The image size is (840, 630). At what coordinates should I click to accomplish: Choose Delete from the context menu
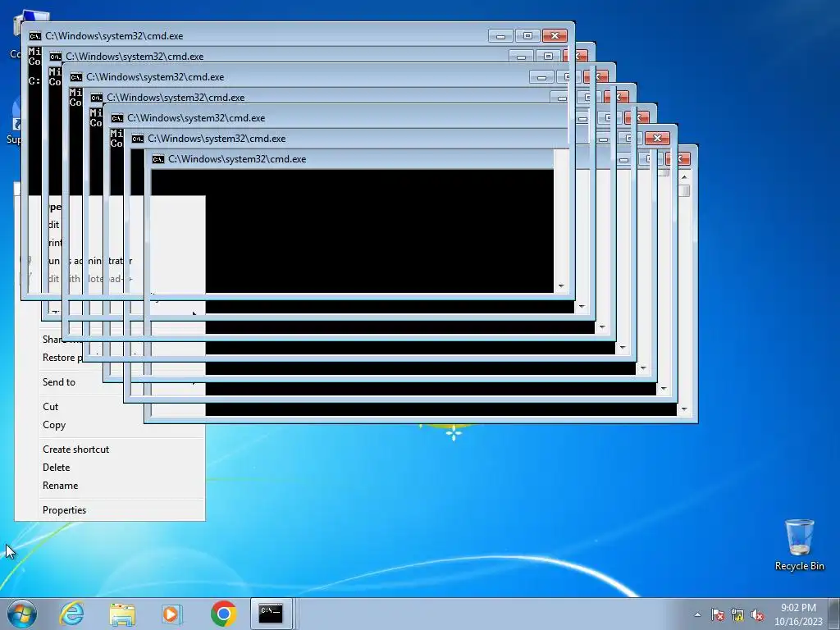click(x=110, y=468)
